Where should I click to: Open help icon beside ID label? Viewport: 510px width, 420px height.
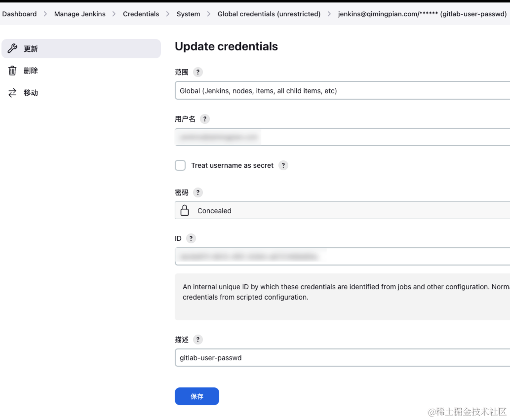click(x=191, y=238)
